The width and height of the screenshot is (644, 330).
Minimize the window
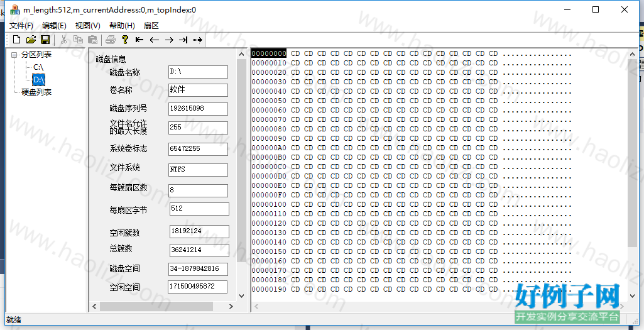tap(567, 9)
